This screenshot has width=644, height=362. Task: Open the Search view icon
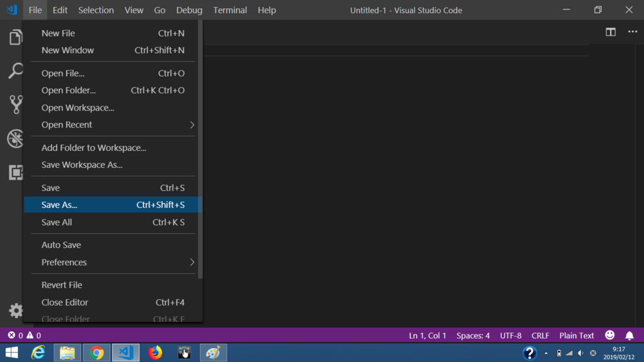click(x=16, y=70)
